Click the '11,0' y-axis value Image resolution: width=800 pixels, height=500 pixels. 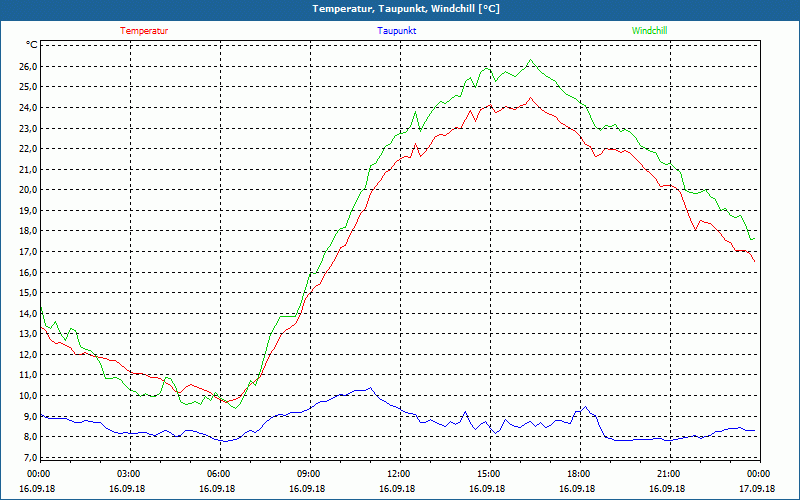point(29,374)
